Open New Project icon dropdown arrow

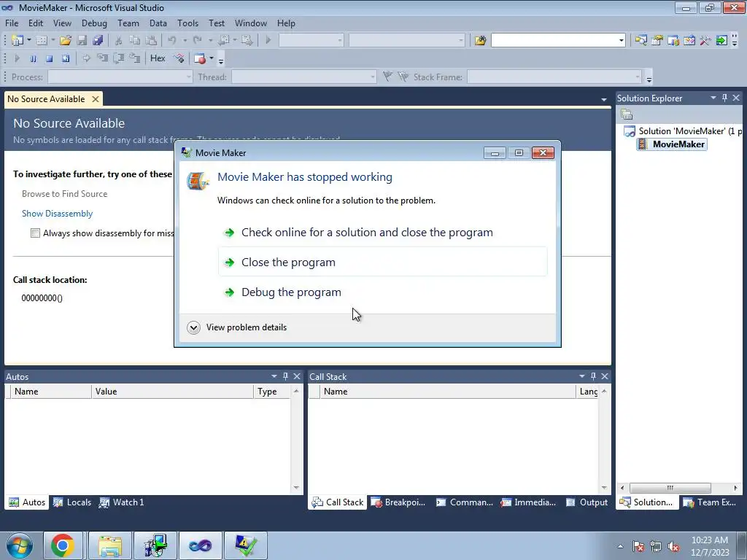coord(28,41)
